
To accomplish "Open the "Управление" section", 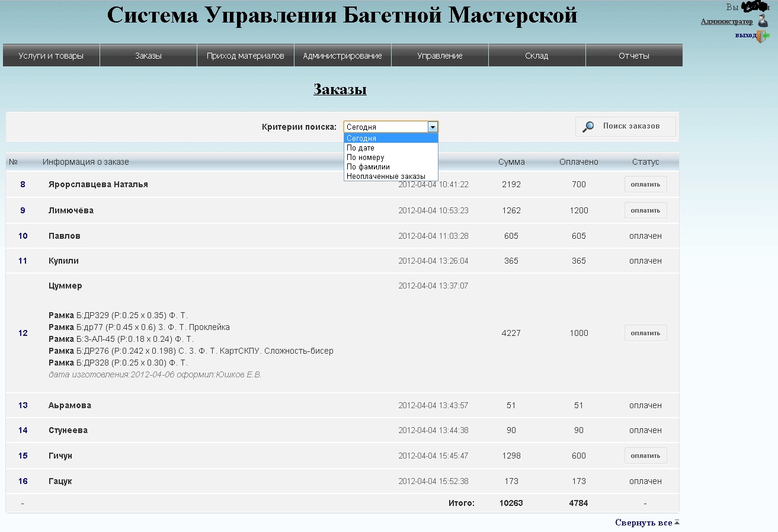I will 439,55.
